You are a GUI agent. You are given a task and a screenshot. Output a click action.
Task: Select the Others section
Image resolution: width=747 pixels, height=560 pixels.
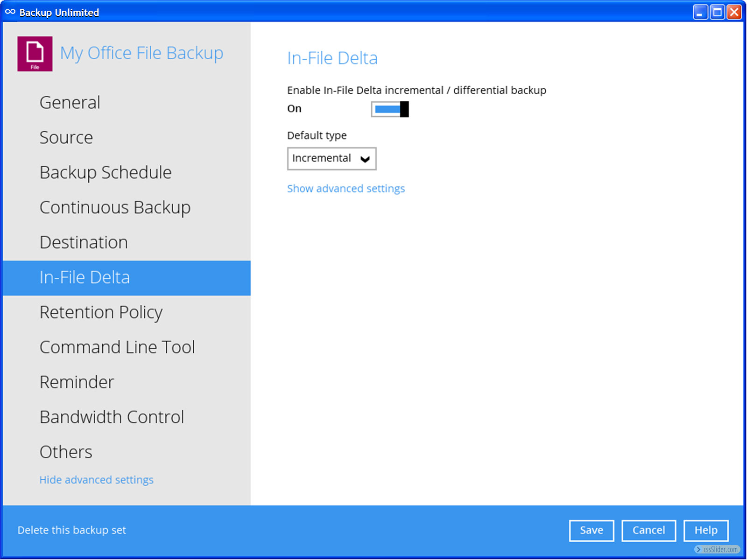click(66, 452)
